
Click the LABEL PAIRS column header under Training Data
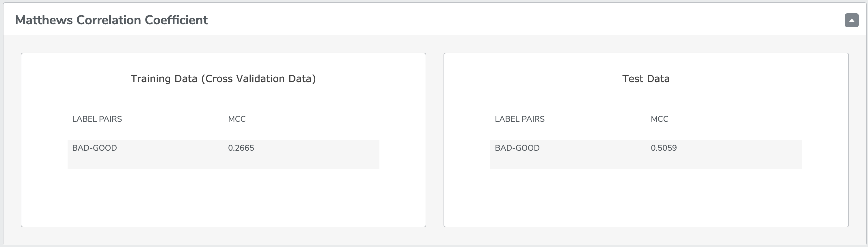tap(97, 119)
